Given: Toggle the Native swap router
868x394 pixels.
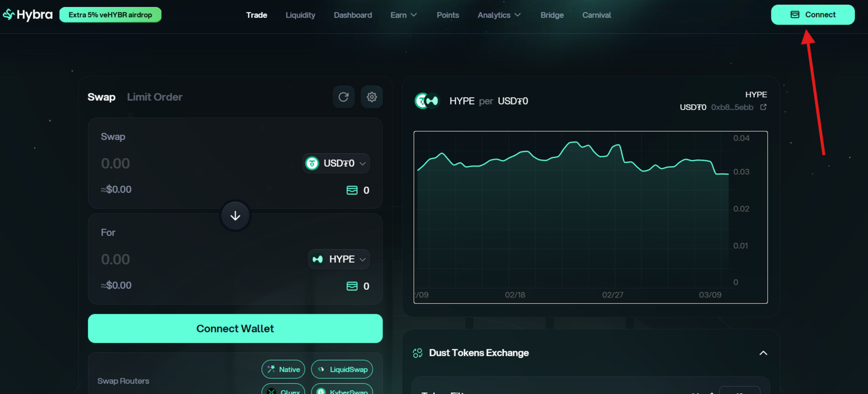Looking at the screenshot, I should (283, 370).
